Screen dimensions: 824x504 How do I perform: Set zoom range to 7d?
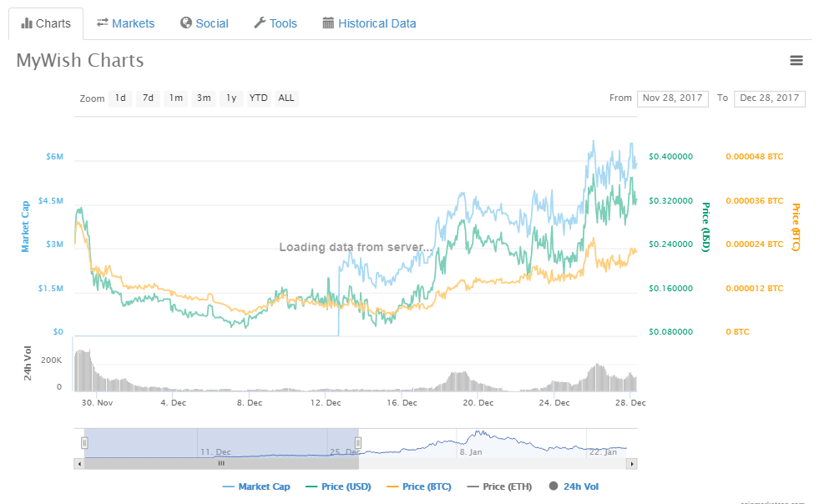tap(149, 98)
